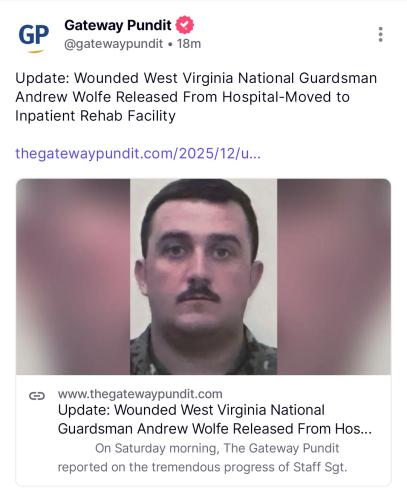Click the excerpt line ending 'Staff Sgt.'
This screenshot has width=407, height=500.
pyautogui.click(x=202, y=467)
